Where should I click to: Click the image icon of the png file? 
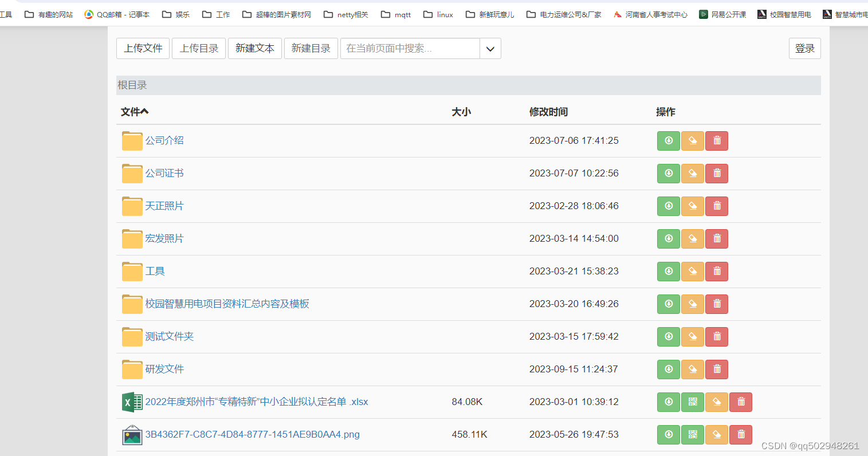pyautogui.click(x=132, y=435)
